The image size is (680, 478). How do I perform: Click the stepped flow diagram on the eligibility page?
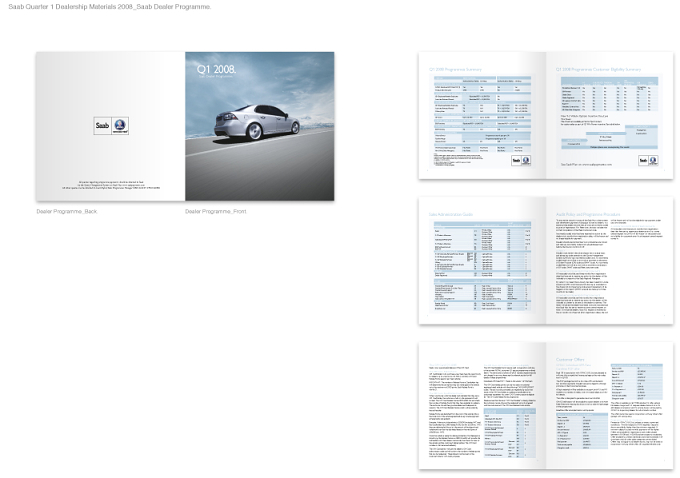[609, 137]
